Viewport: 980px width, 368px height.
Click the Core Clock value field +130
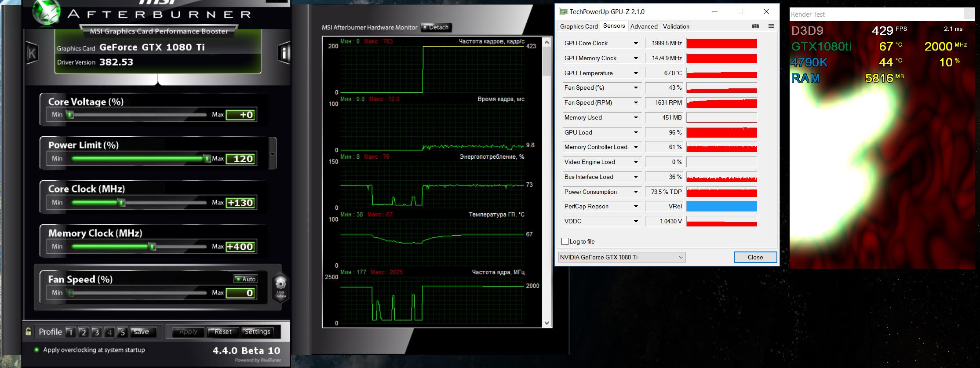(x=240, y=203)
